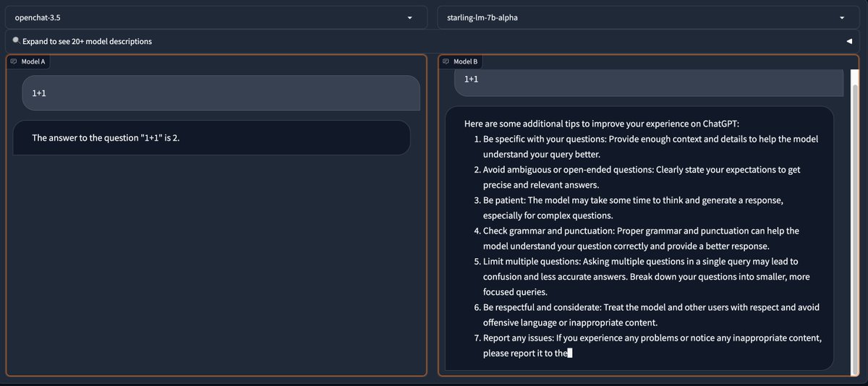This screenshot has height=386, width=868.
Task: Click tip 6 "Be respectful and considerate"
Action: click(647, 315)
